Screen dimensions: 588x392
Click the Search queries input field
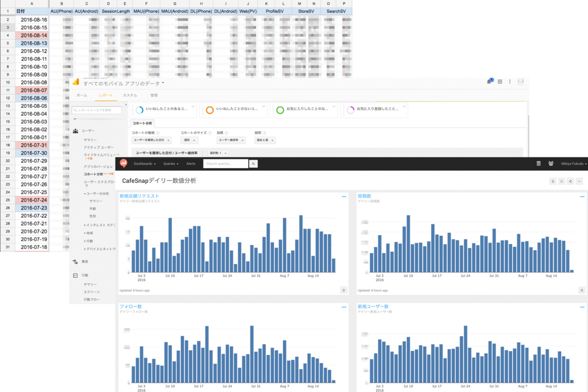pos(226,164)
